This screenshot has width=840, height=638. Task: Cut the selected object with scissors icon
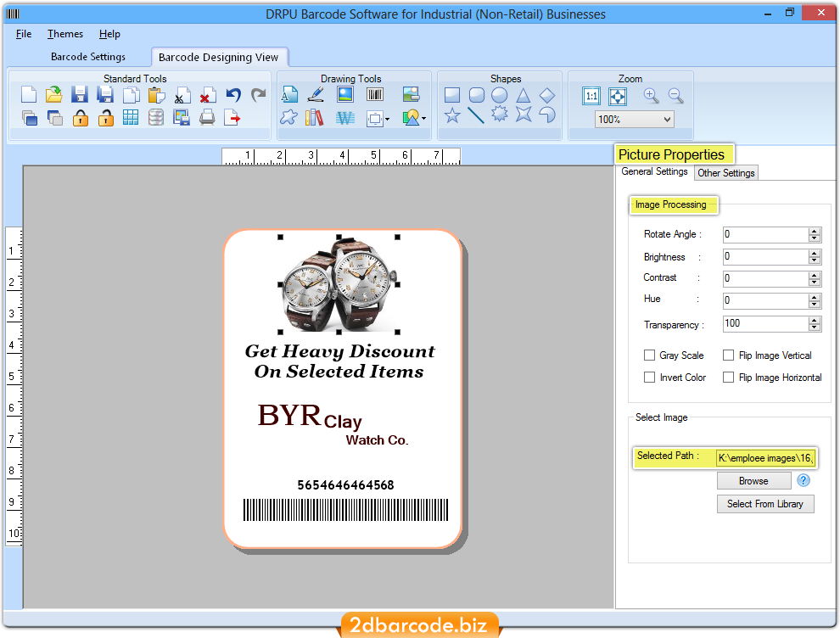(182, 95)
